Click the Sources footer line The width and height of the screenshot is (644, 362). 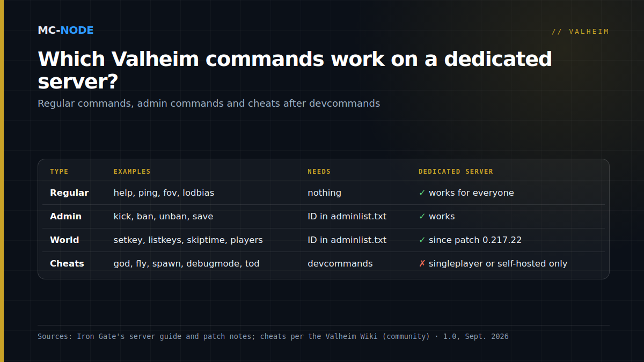273,336
